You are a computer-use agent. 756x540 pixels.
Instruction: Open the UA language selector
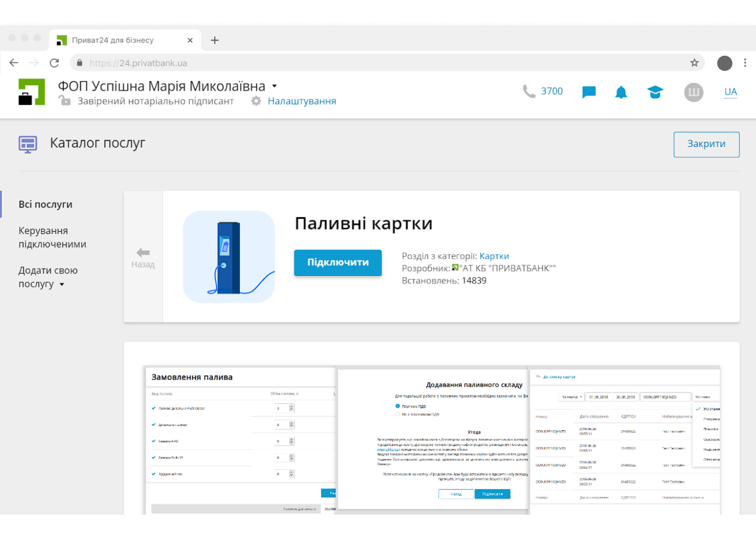tap(730, 92)
